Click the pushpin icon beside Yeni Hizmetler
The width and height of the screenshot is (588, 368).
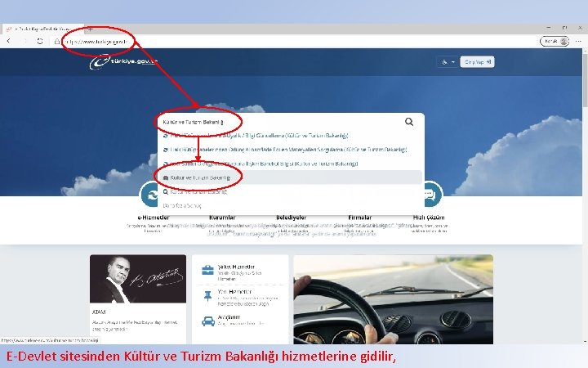(207, 296)
